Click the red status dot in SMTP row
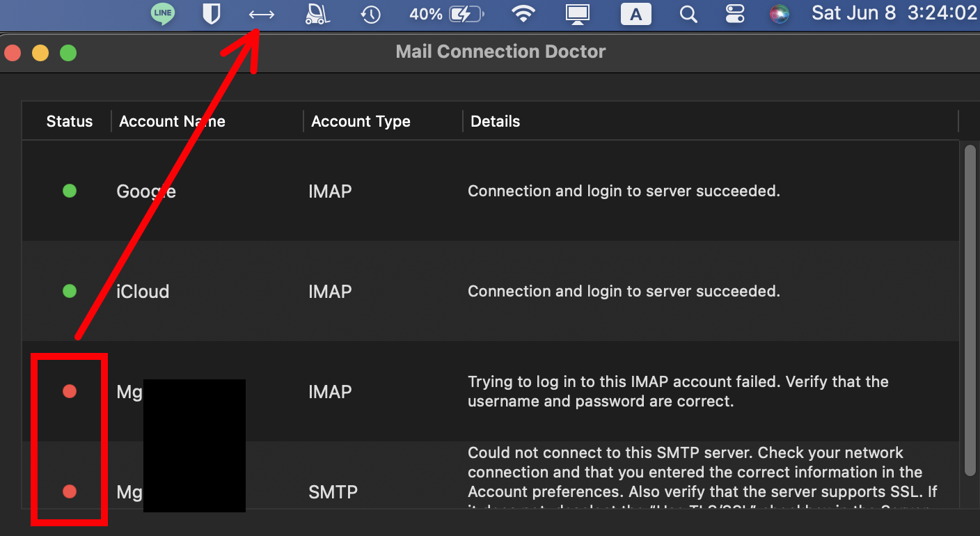Image resolution: width=980 pixels, height=536 pixels. 70,491
